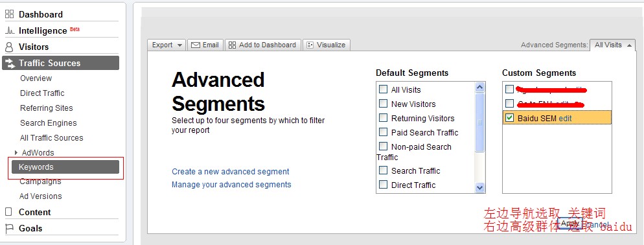Click the Content page icon
The height and width of the screenshot is (245, 644).
coord(8,212)
